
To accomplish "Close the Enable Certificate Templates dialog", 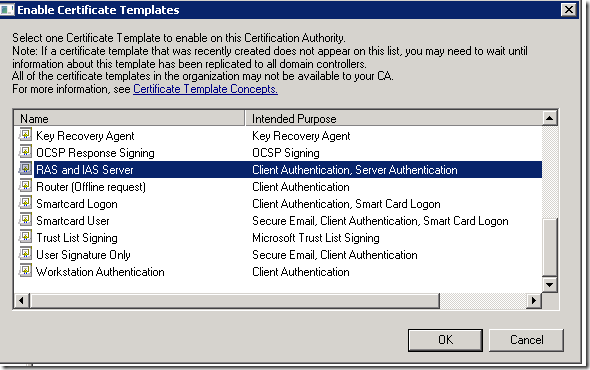I will [x=569, y=9].
